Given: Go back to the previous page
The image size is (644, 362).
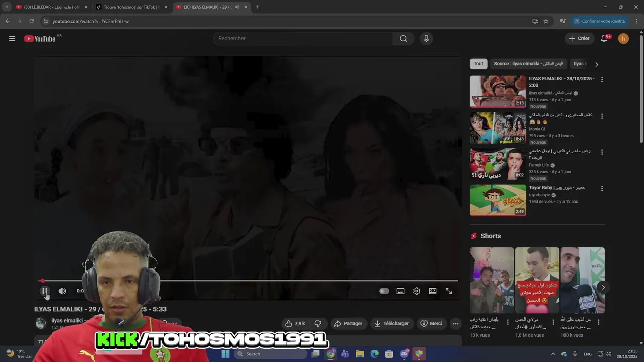Looking at the screenshot, I should (7, 21).
